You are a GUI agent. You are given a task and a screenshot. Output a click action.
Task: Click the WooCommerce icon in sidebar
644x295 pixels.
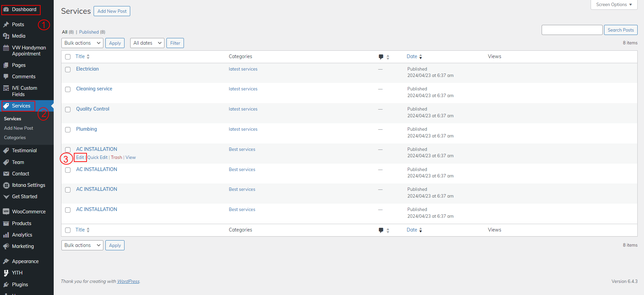click(x=6, y=212)
